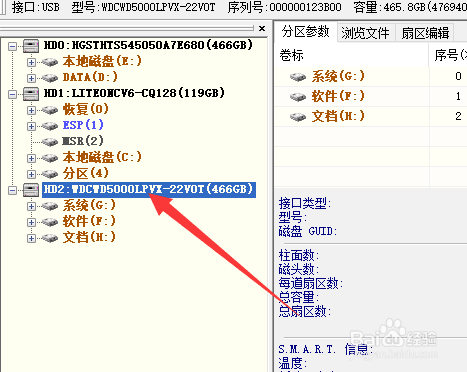Click the 系统(G:) label in the partition table
The image size is (467, 372).
338,77
